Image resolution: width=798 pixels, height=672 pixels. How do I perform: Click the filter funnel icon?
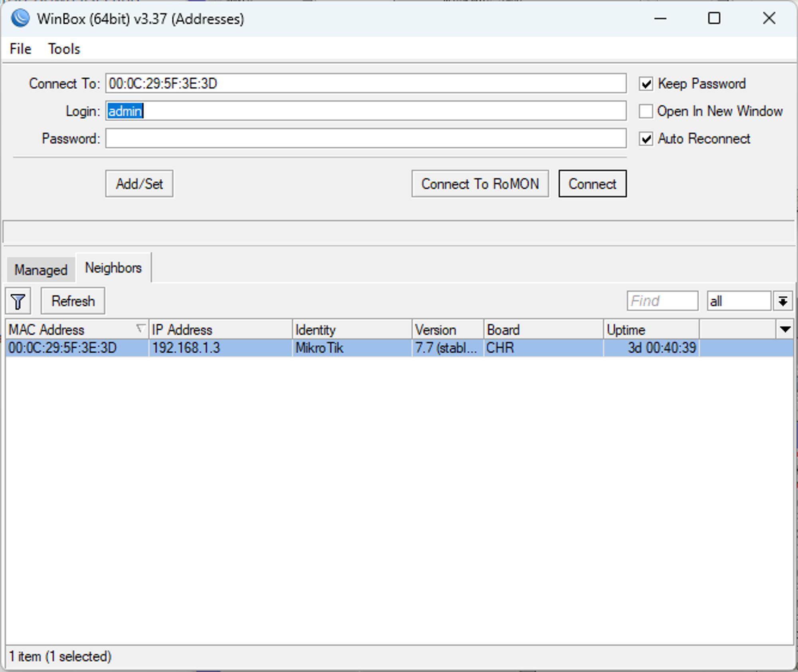point(18,301)
